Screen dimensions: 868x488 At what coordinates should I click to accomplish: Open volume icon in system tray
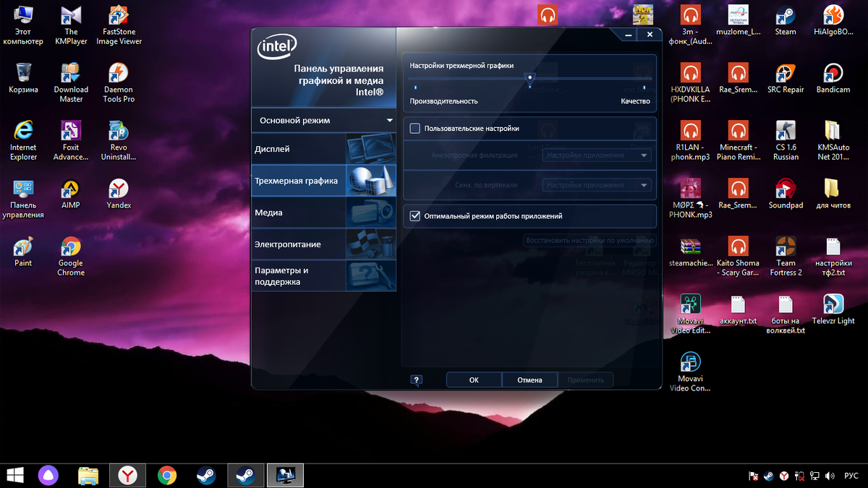pos(829,476)
